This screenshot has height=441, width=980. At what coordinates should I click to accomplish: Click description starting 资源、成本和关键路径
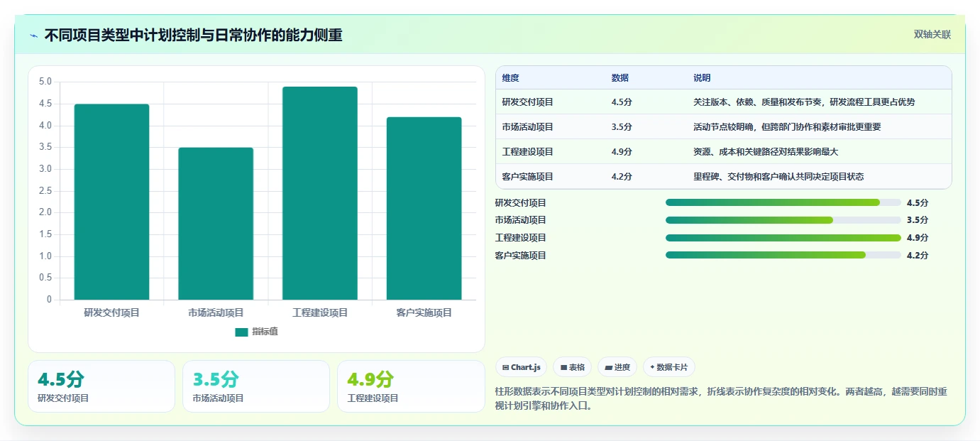coord(766,152)
